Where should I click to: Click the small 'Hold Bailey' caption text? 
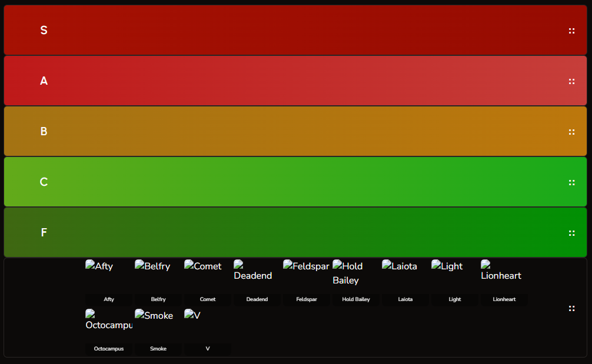point(356,299)
